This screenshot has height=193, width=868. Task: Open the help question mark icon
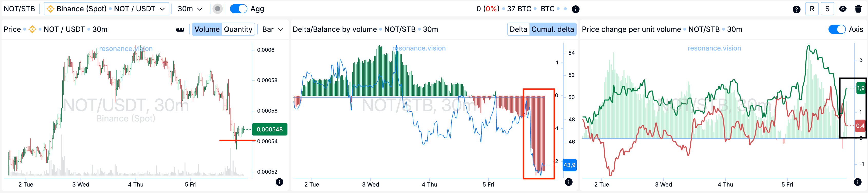pos(796,9)
